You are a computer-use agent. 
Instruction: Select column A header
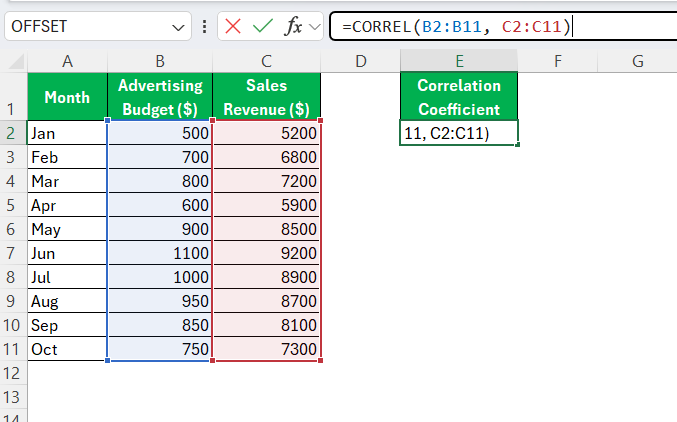pos(67,61)
